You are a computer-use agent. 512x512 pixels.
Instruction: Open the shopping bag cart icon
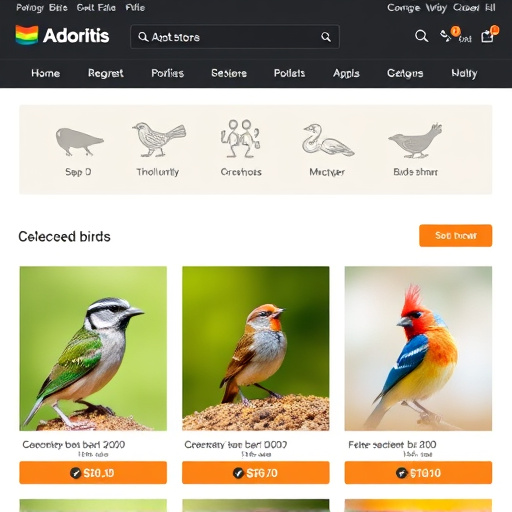(489, 35)
